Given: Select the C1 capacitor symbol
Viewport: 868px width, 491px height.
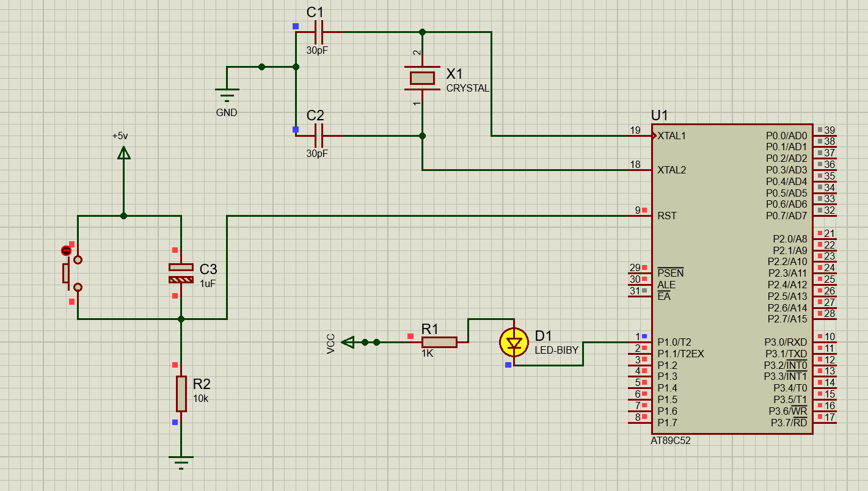Looking at the screenshot, I should tap(318, 32).
